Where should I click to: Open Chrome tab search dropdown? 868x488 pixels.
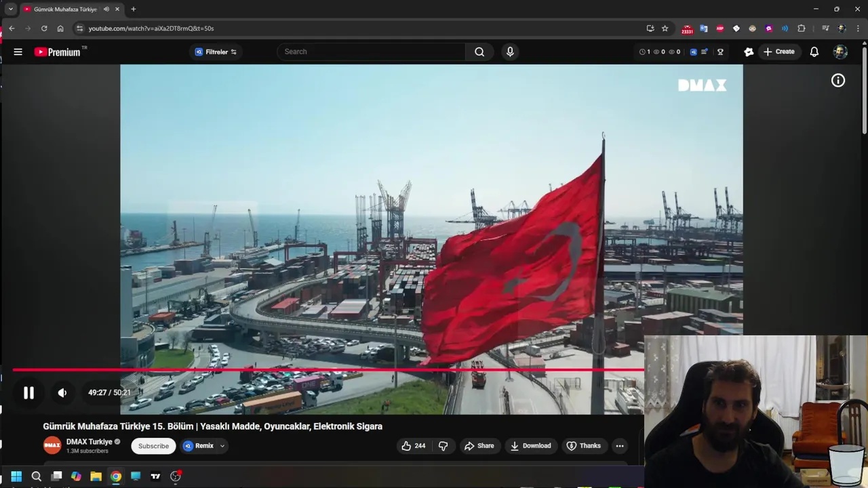pyautogui.click(x=10, y=9)
